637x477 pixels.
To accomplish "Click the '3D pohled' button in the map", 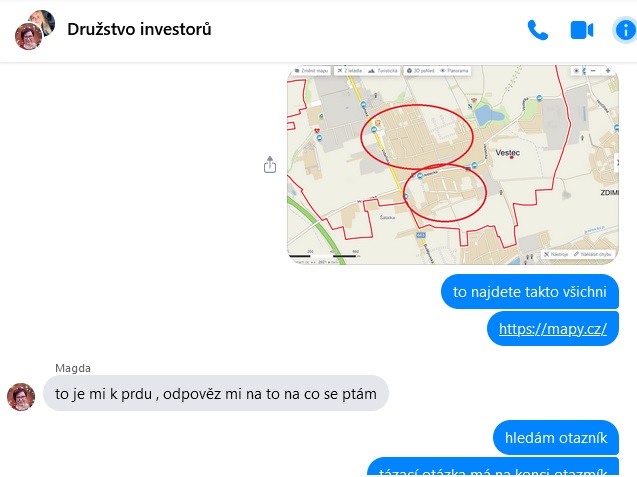I will tap(421, 71).
